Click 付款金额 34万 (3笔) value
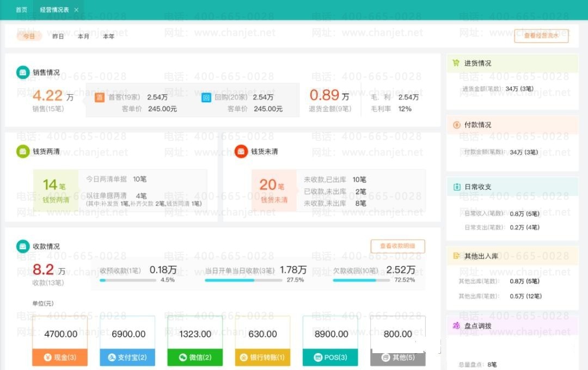This screenshot has height=370, width=588. click(x=524, y=152)
